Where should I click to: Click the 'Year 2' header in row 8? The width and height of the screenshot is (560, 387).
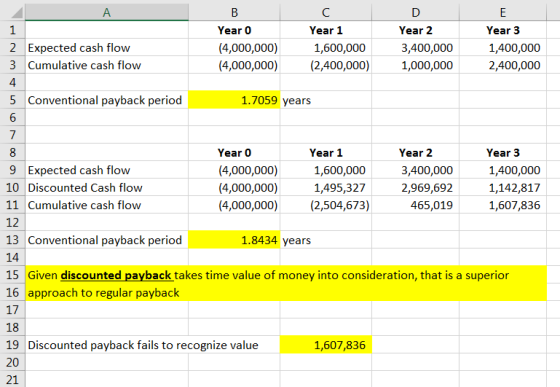tap(415, 153)
